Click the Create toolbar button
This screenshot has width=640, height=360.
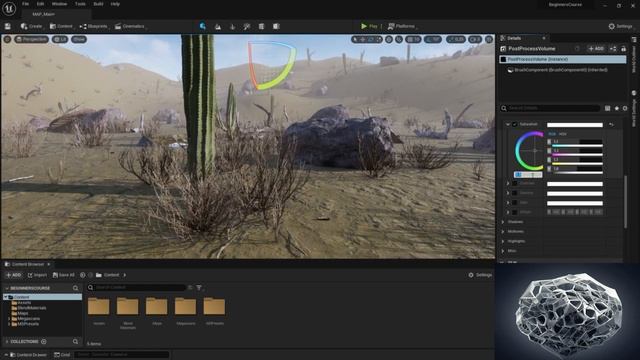(x=32, y=26)
